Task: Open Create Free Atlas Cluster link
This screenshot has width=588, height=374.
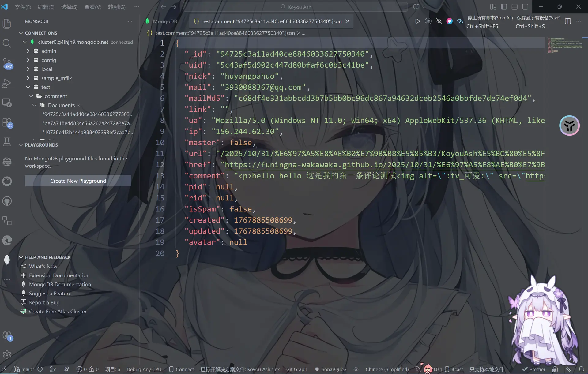Action: point(58,311)
